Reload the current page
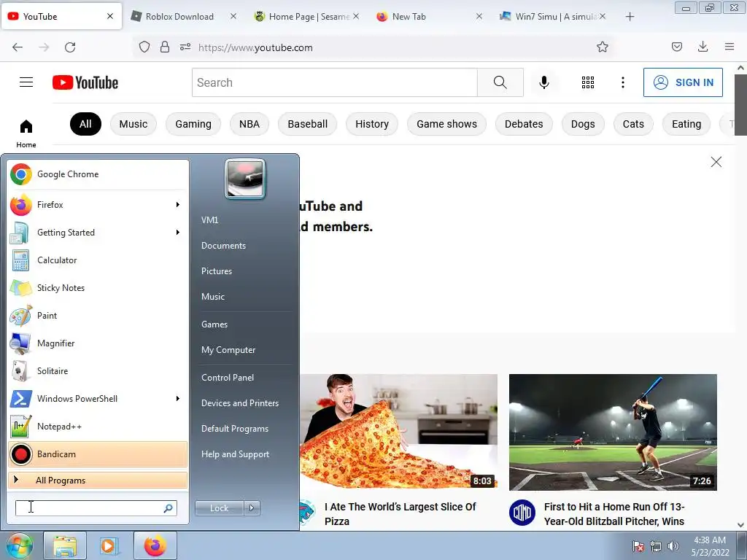Screen dimensions: 747x560 pyautogui.click(x=70, y=47)
